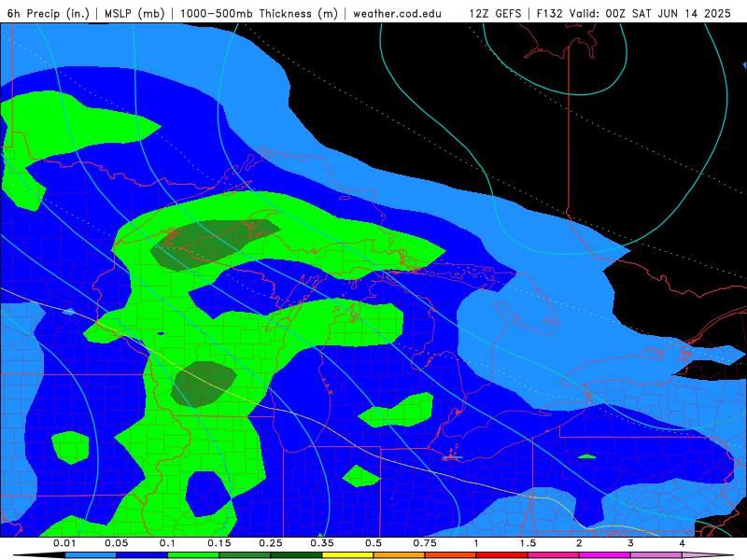The height and width of the screenshot is (560, 747).
Task: Select the medium green colorbar swatch after 0.15
Action: [x=245, y=555]
